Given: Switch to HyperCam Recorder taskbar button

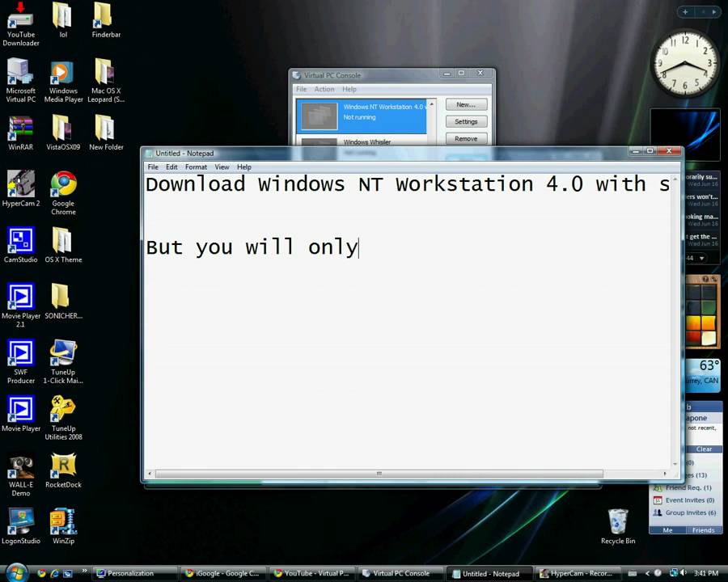Looking at the screenshot, I should [577, 573].
